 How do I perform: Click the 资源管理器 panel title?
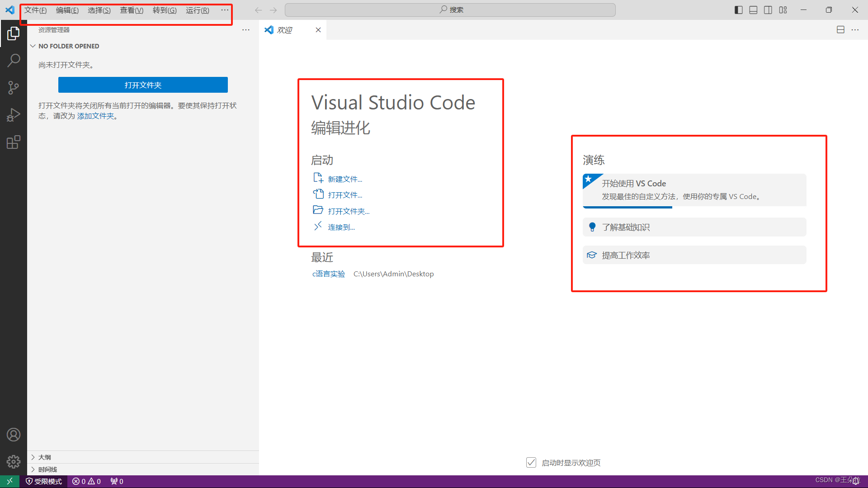click(54, 30)
